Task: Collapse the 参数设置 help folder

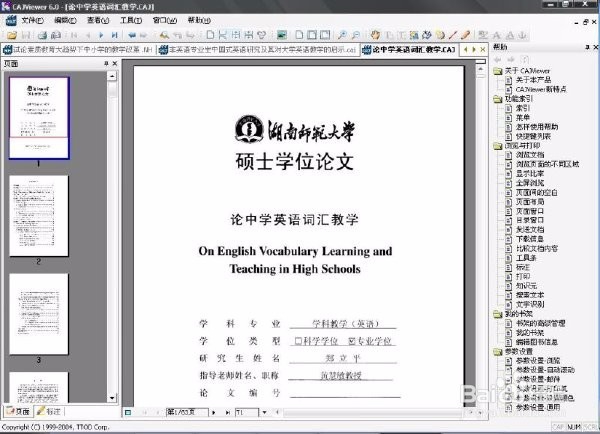Action: (x=497, y=352)
